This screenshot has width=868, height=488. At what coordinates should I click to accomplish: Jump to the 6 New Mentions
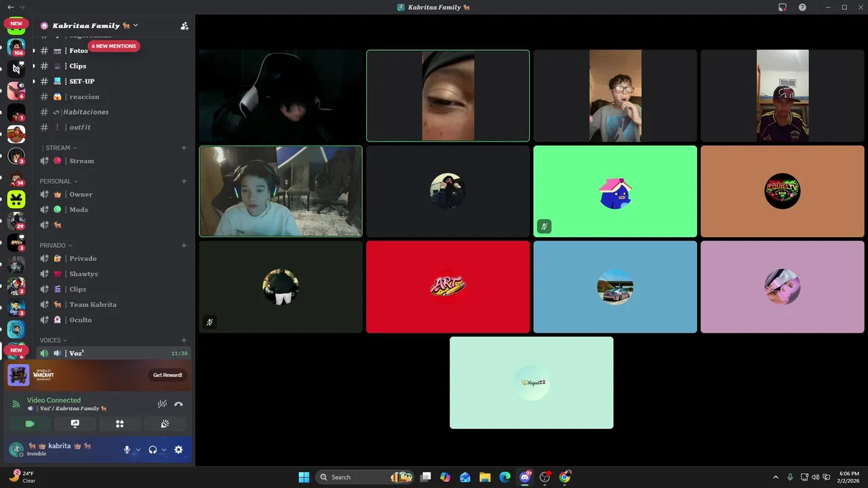[114, 46]
